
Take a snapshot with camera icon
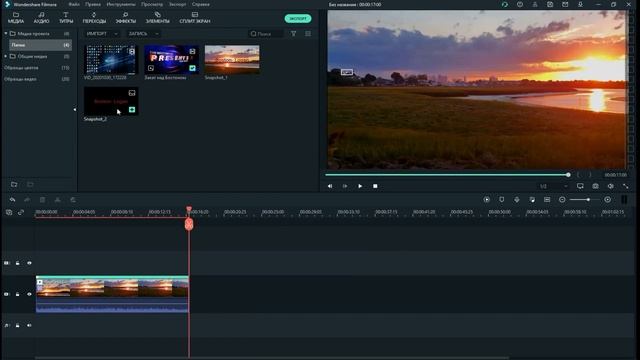(596, 186)
